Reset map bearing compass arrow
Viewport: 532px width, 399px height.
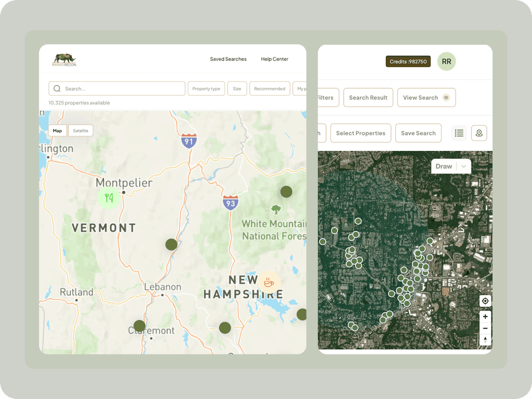pyautogui.click(x=485, y=339)
